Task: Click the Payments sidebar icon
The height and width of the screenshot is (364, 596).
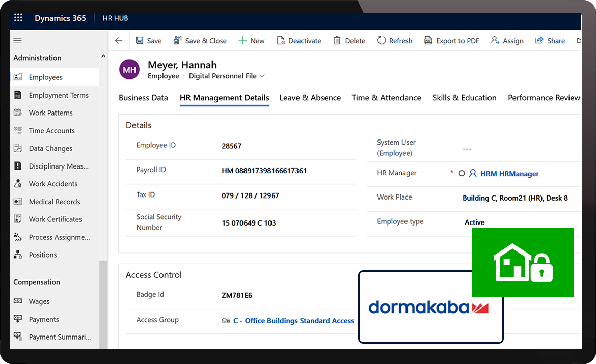Action: tap(18, 319)
